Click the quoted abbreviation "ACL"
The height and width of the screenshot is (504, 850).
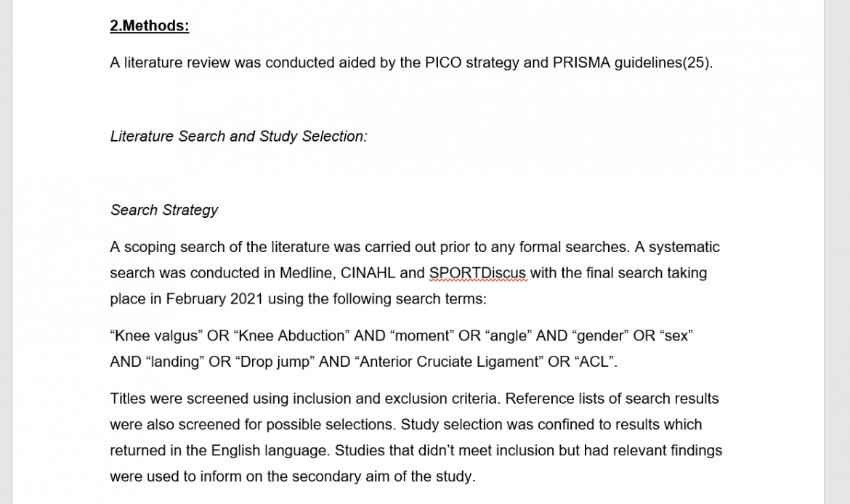click(595, 362)
